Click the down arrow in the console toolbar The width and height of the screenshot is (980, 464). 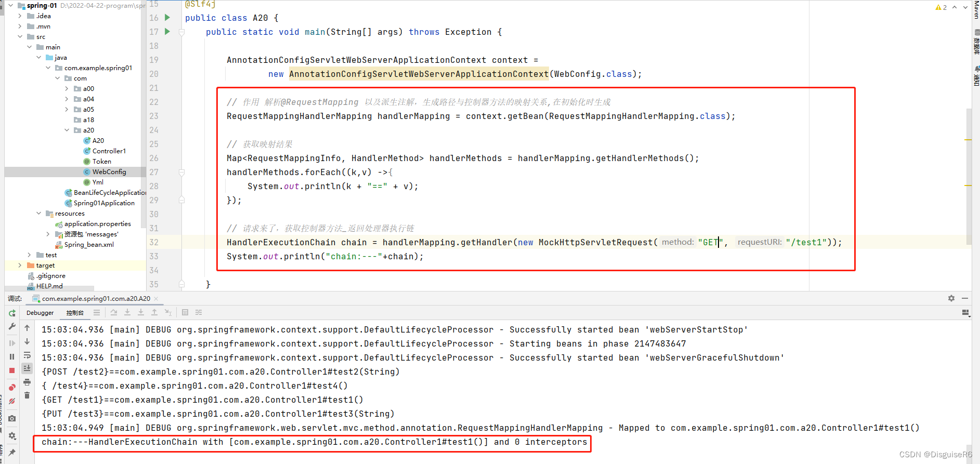point(27,341)
